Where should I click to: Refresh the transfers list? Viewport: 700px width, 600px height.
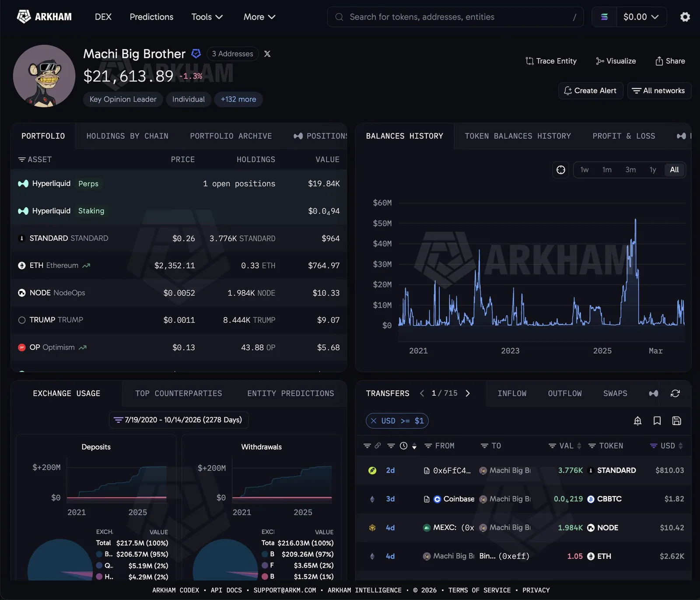click(675, 393)
